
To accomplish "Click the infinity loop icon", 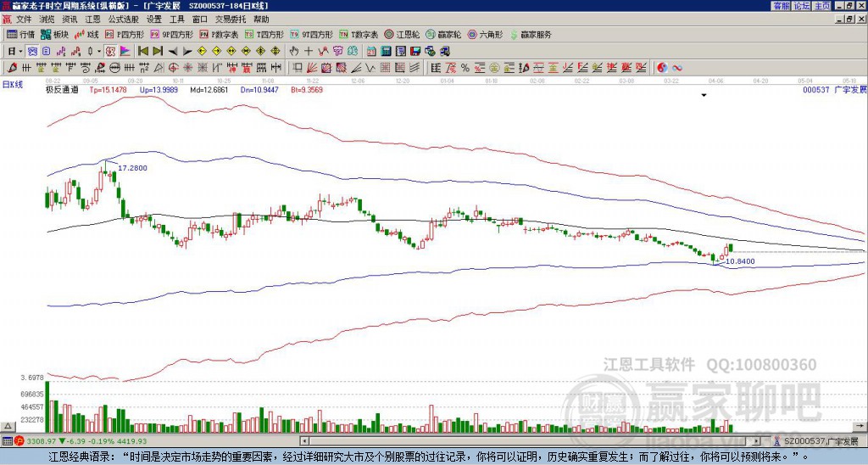I will coord(677,67).
